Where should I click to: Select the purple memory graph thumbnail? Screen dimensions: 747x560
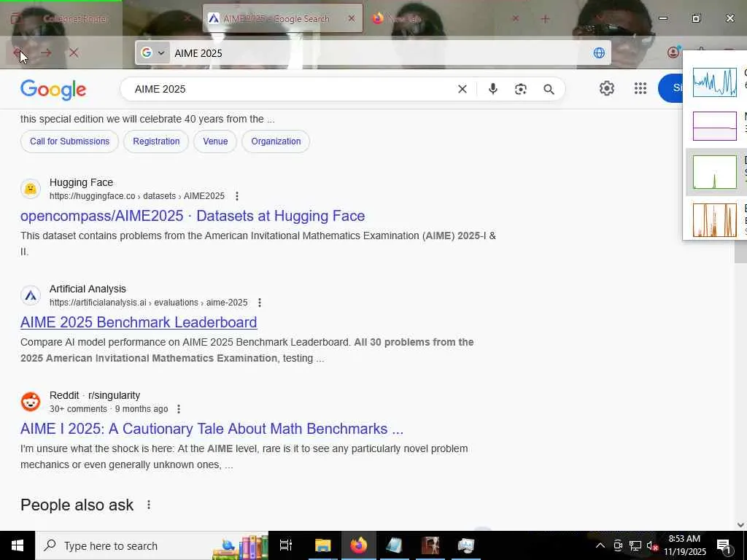[x=715, y=126]
